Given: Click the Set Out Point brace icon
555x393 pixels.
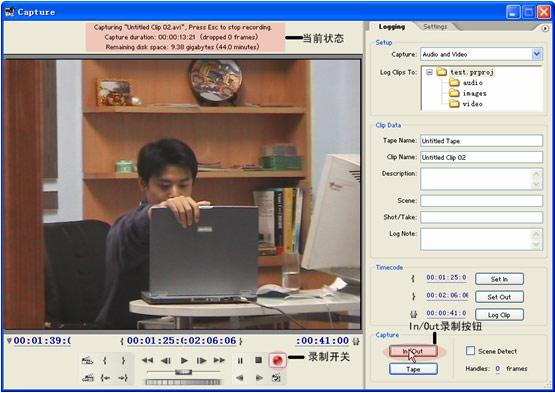Looking at the screenshot, I should click(x=123, y=360).
